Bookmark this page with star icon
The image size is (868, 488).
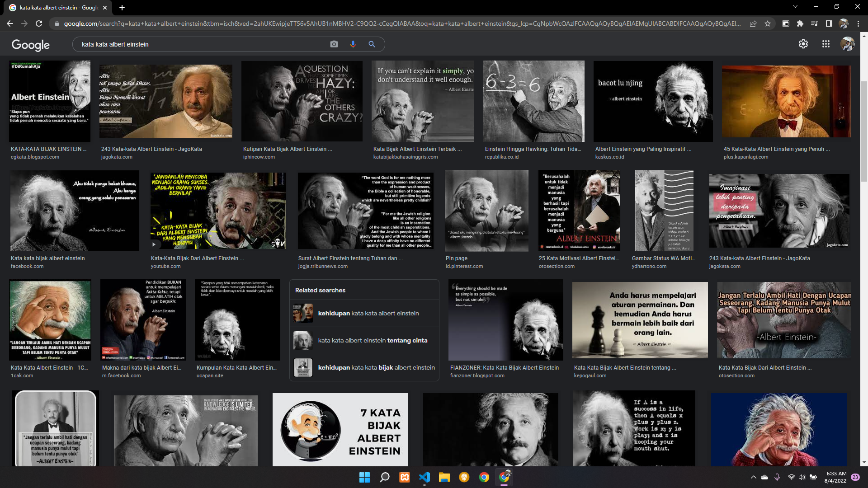click(768, 23)
